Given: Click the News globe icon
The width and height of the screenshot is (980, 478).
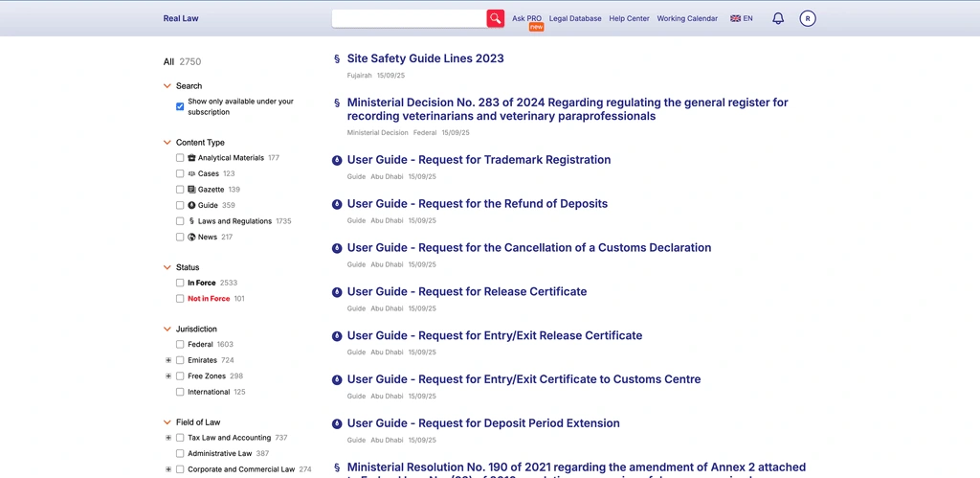Looking at the screenshot, I should pos(191,237).
